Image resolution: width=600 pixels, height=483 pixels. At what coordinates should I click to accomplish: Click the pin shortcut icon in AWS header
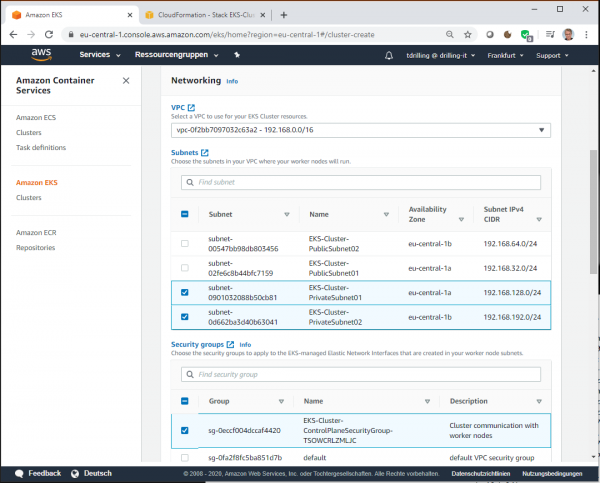tap(237, 55)
